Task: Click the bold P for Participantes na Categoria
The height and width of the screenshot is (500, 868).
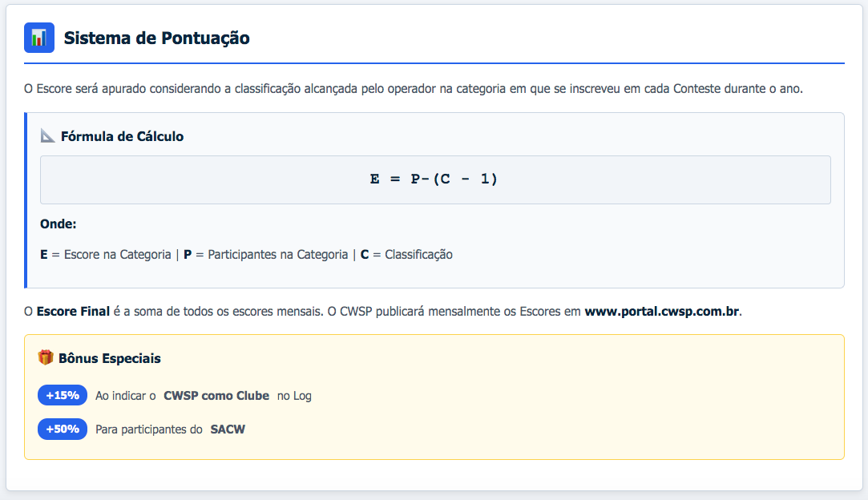Action: point(188,255)
